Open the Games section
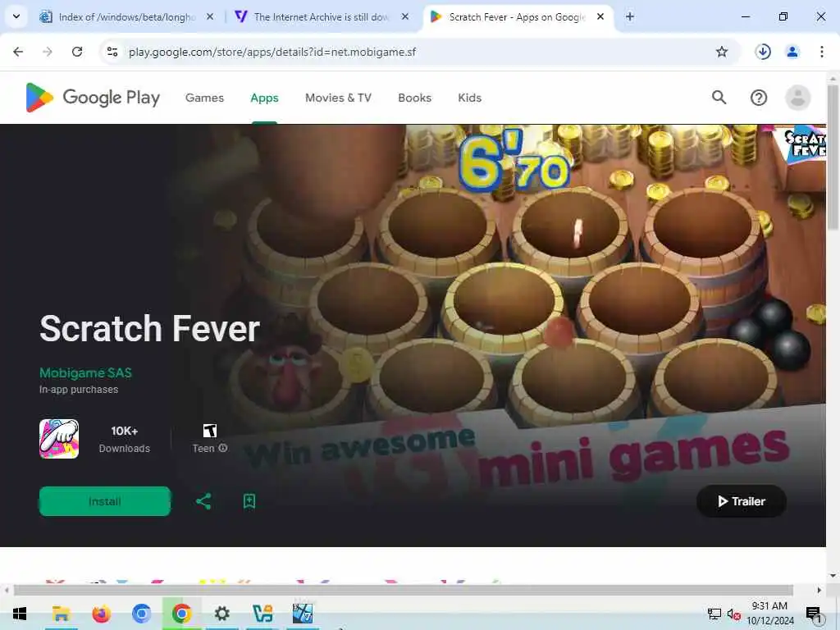This screenshot has width=840, height=630. [204, 98]
